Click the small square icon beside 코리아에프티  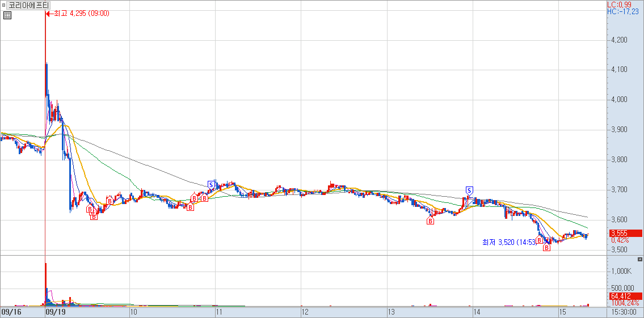pos(4,5)
